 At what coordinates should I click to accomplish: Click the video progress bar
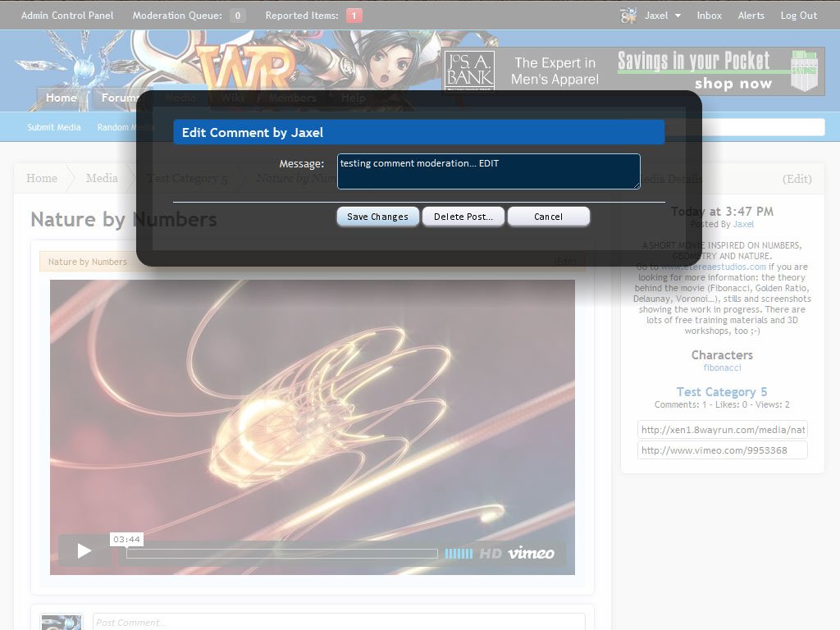[282, 554]
